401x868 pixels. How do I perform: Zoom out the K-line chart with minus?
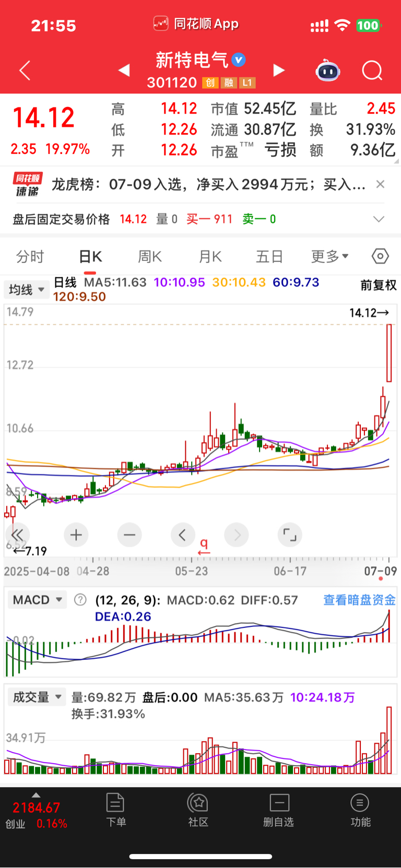[129, 534]
